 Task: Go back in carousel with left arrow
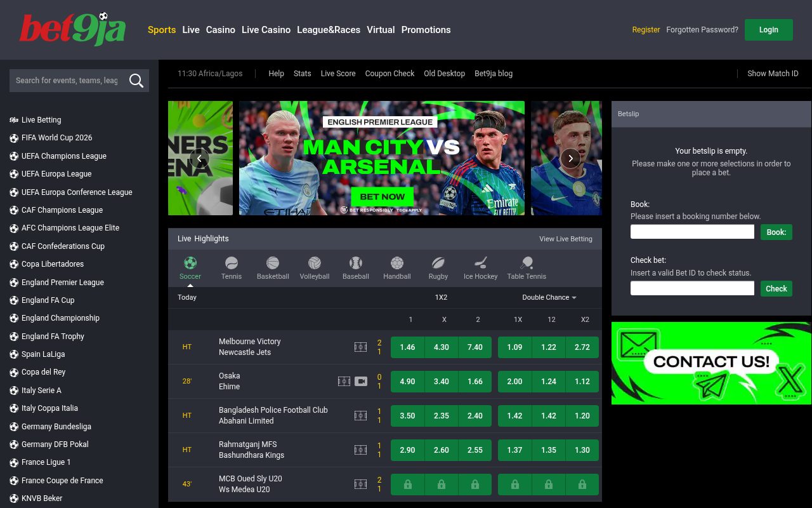pos(199,158)
